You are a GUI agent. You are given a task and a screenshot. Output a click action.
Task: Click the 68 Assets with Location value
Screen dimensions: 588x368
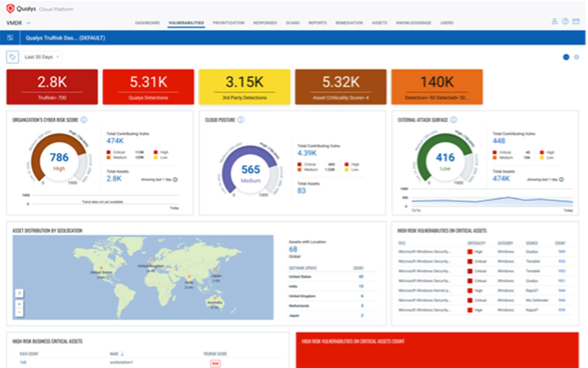click(x=293, y=249)
